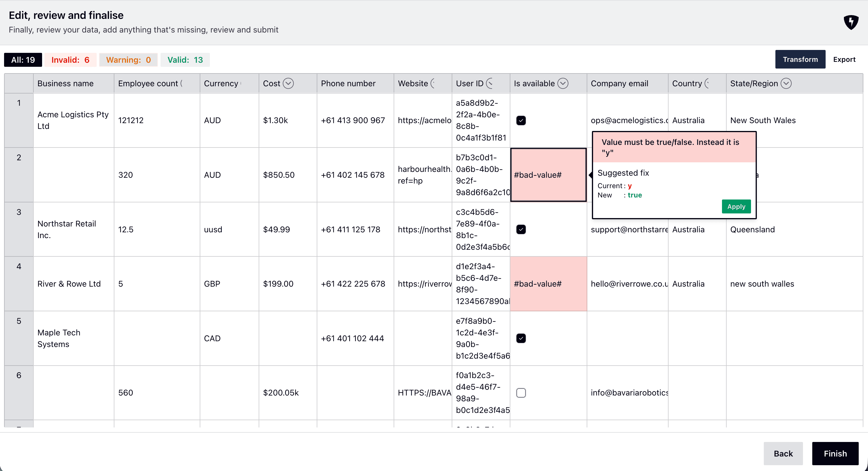The image size is (868, 471).
Task: Select the #bad-value# cell in row 4
Action: tap(548, 283)
